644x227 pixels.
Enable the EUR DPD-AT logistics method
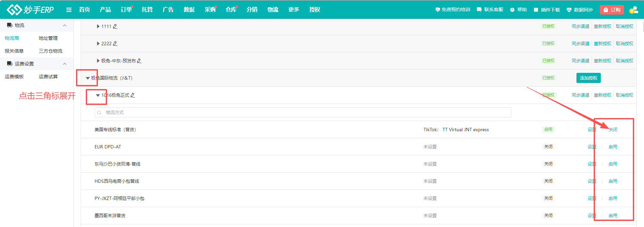click(x=613, y=147)
